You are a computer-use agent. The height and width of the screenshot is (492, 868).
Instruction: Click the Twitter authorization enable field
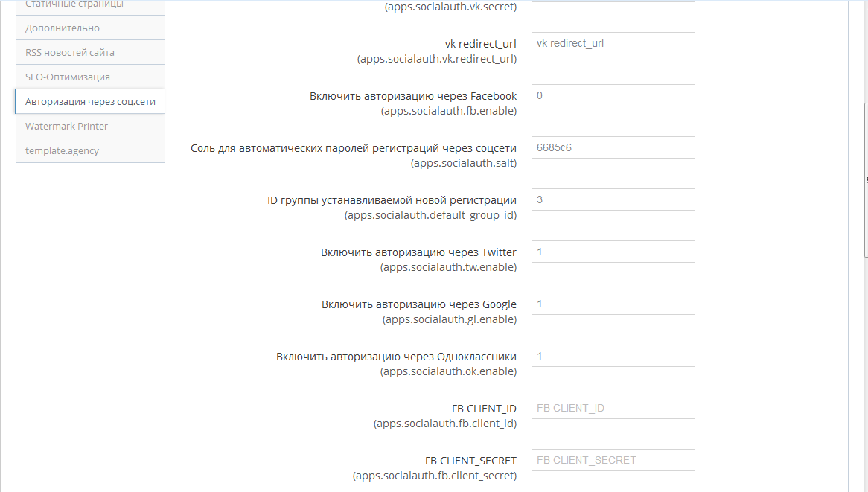pyautogui.click(x=613, y=252)
